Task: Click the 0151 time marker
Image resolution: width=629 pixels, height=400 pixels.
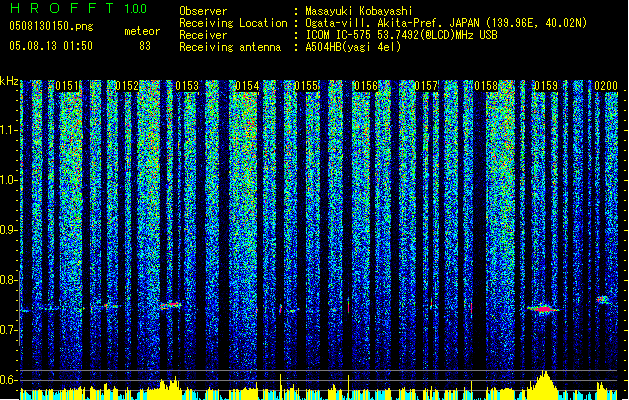Action: tap(67, 86)
